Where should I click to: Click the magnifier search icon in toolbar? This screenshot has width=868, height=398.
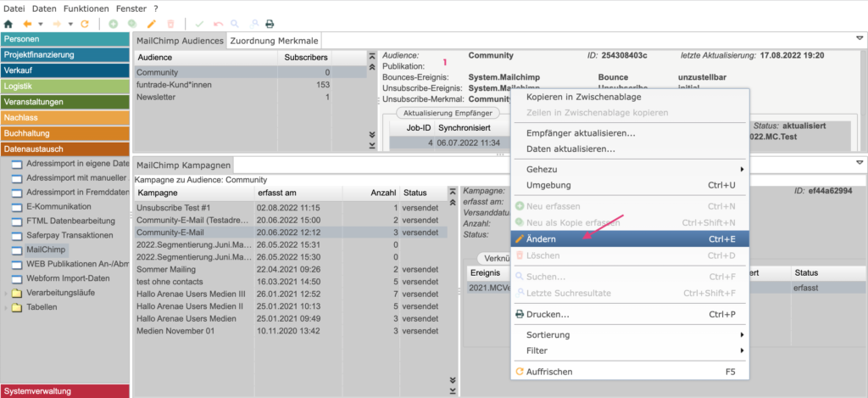coord(234,24)
